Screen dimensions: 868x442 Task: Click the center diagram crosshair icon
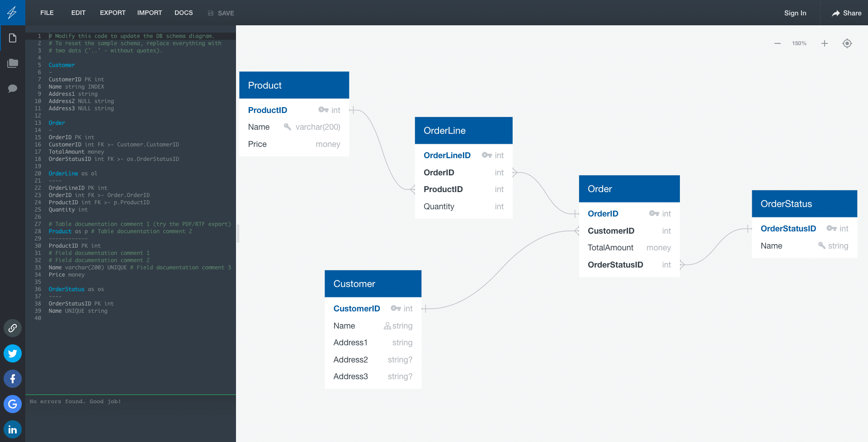[x=847, y=43]
